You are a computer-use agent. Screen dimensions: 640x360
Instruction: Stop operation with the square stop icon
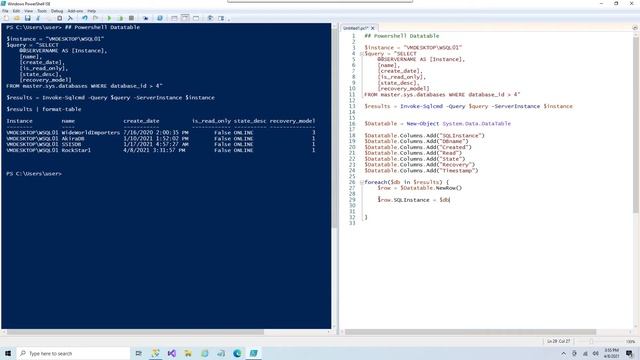click(131, 18)
